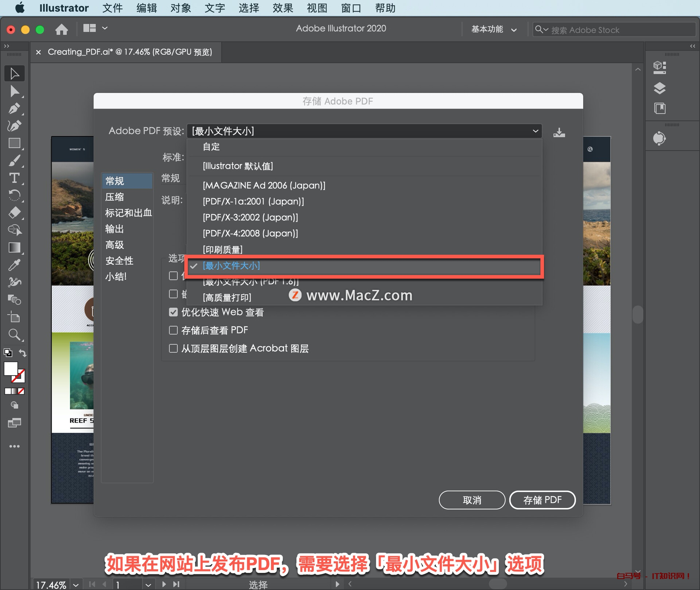The height and width of the screenshot is (590, 700).
Task: Open the Layers panel
Action: pos(660,88)
